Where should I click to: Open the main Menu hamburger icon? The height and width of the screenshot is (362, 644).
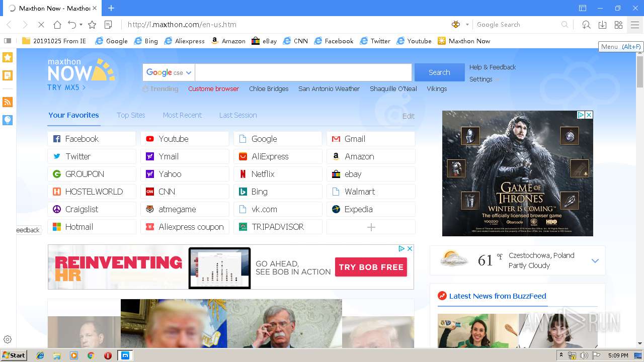click(x=635, y=25)
